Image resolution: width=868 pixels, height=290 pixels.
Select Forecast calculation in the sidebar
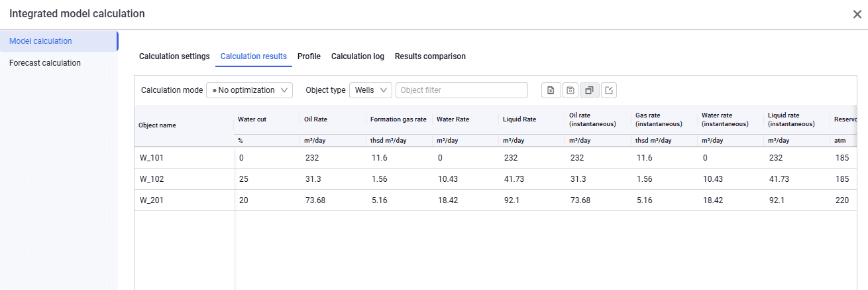pos(59,63)
